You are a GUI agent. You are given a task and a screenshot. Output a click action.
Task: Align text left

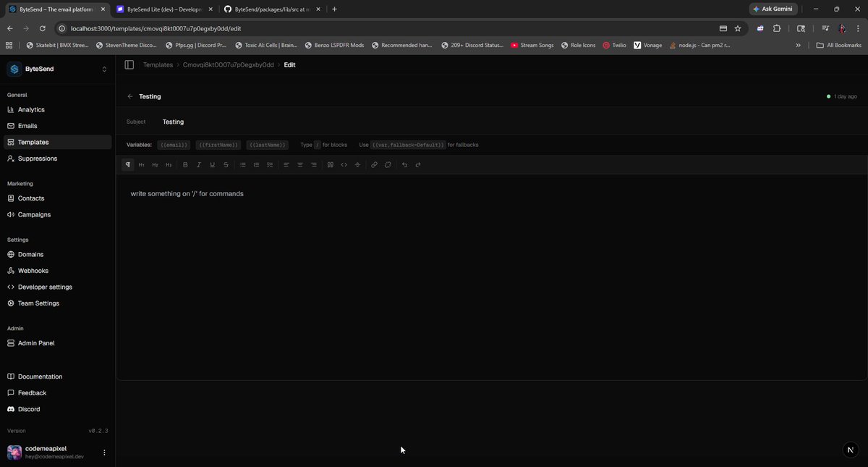pos(286,164)
